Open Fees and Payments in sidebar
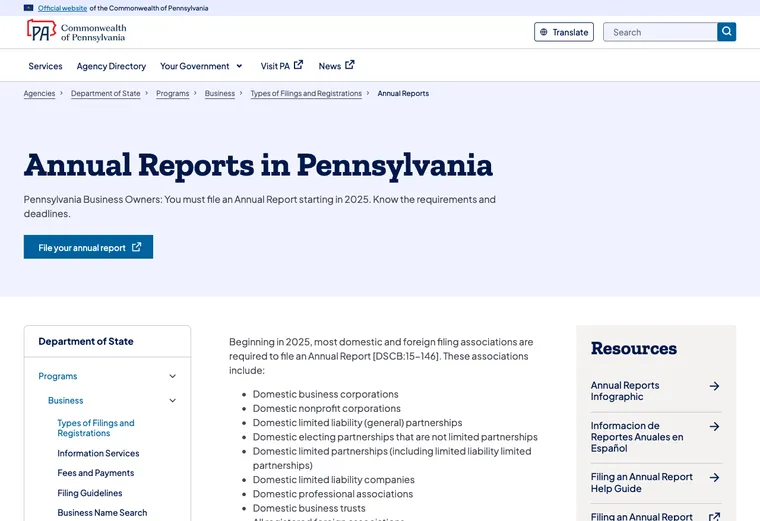Viewport: 760px width, 521px height. point(95,473)
